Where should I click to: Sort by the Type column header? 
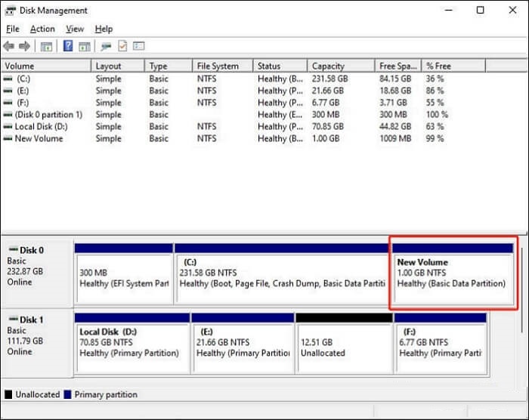[x=169, y=66]
